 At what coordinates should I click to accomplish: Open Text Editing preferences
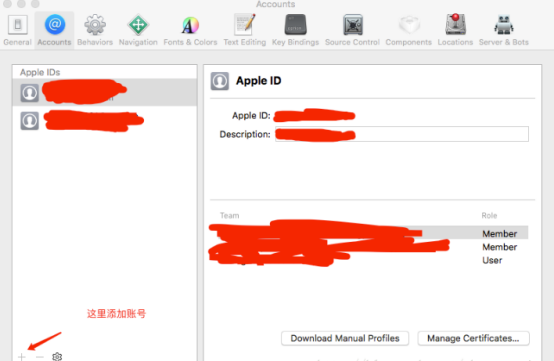coord(244,30)
